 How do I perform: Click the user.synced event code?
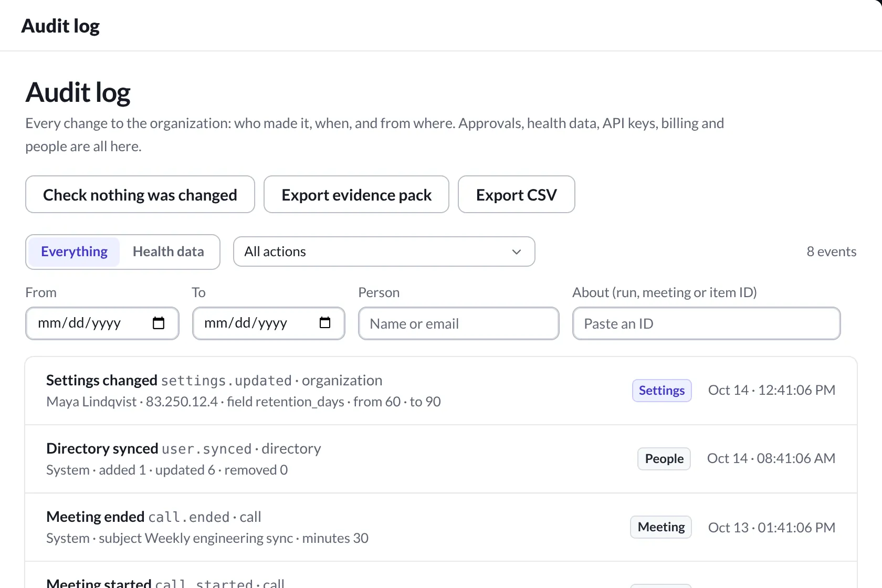207,449
